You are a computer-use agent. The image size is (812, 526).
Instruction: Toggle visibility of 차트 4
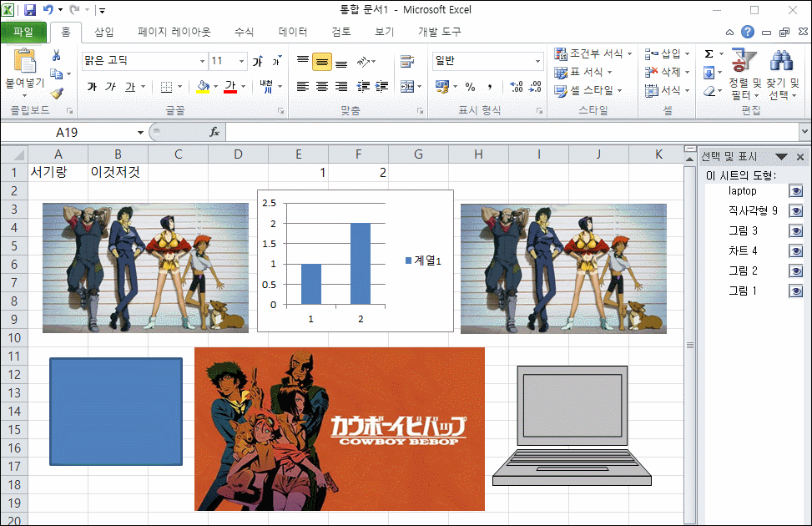pos(795,250)
